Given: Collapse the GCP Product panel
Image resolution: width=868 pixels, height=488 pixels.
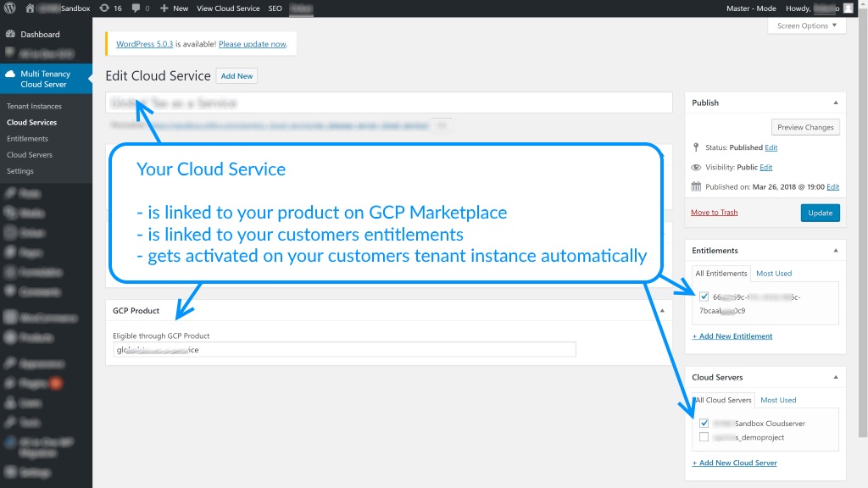Looking at the screenshot, I should pos(661,310).
